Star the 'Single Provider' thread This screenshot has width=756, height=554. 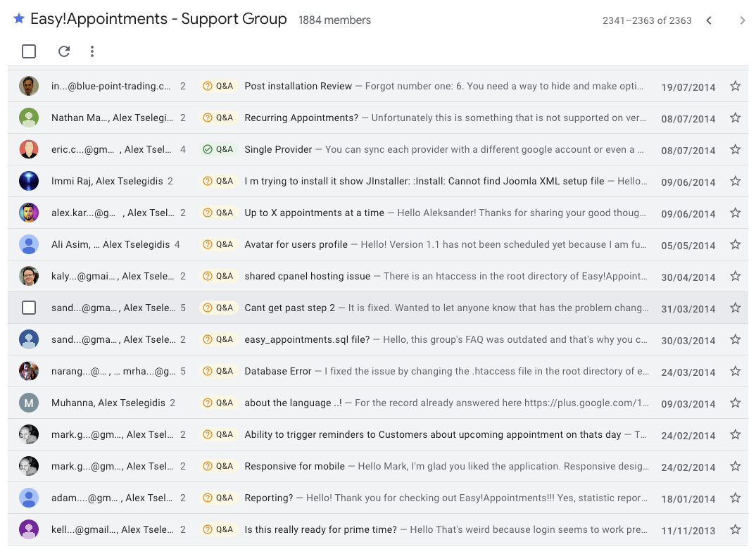point(735,149)
